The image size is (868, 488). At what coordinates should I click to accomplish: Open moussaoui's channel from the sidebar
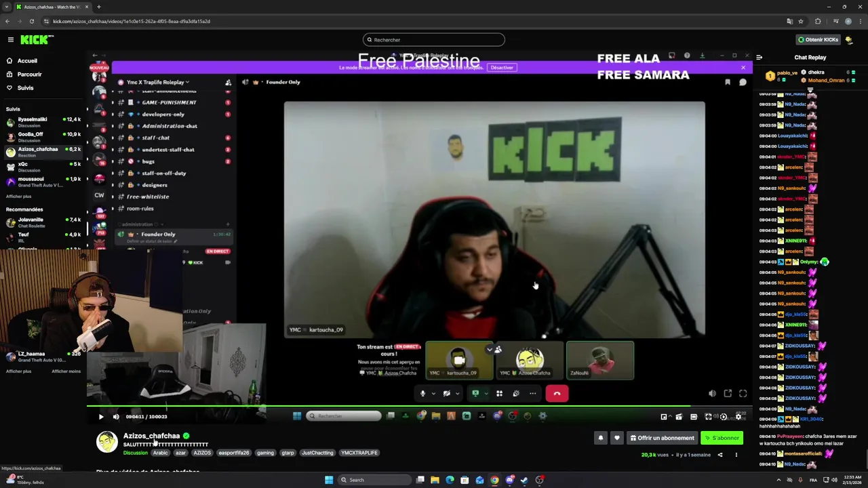pos(43,182)
